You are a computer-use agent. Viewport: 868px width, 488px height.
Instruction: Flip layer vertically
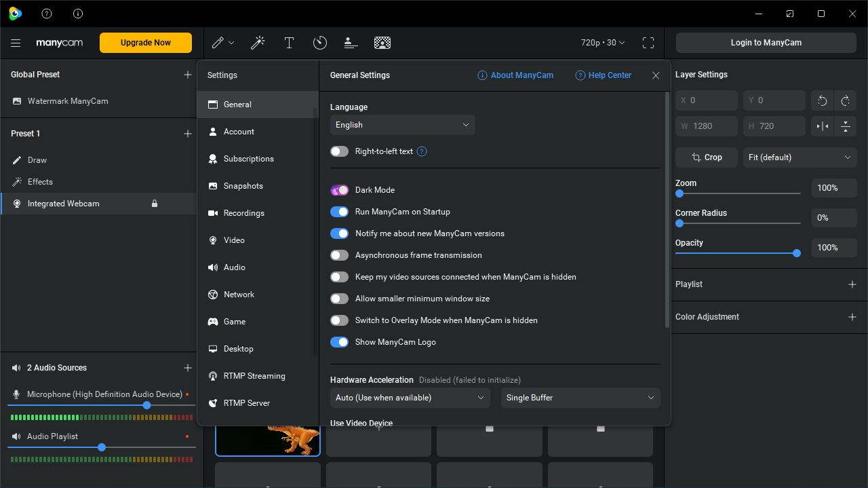tap(846, 126)
